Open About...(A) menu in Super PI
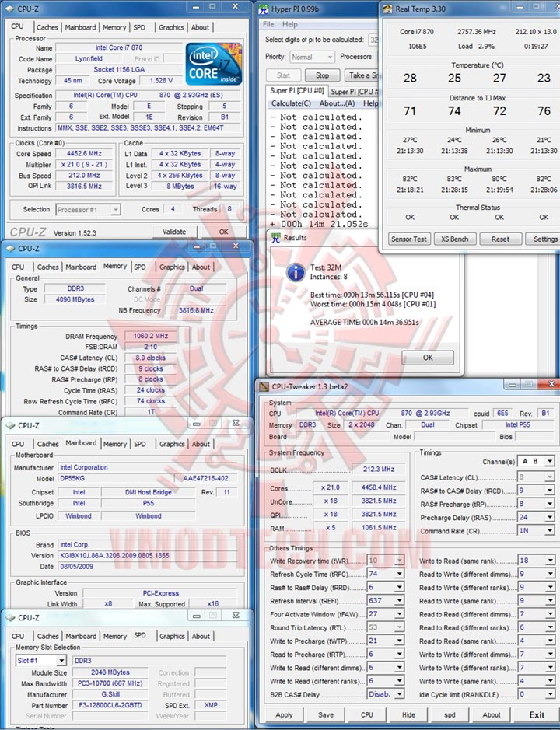 pos(337,103)
